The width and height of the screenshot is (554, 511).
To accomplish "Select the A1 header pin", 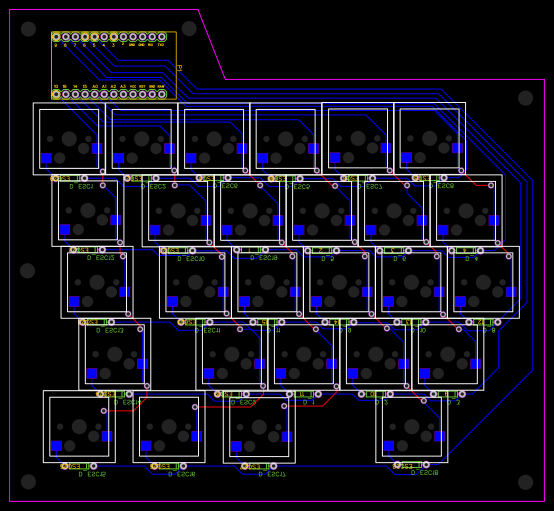I will (x=104, y=94).
